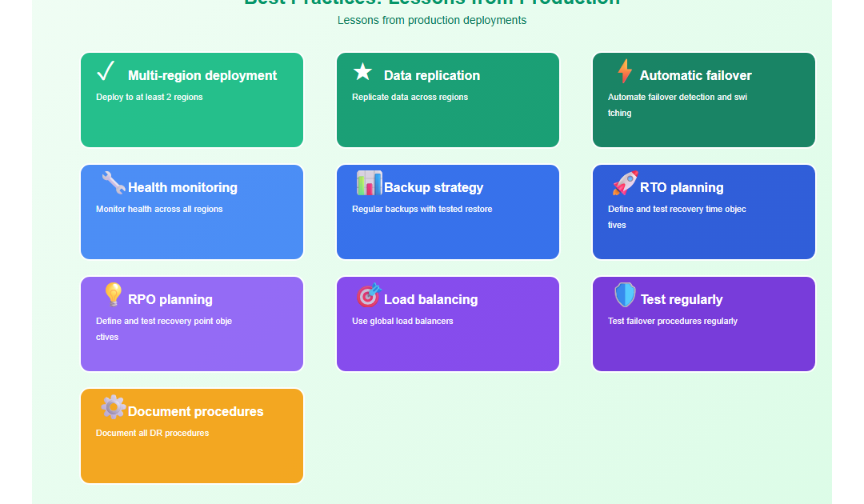This screenshot has width=864, height=504.
Task: Open the Backup strategy card description
Action: tap(422, 210)
